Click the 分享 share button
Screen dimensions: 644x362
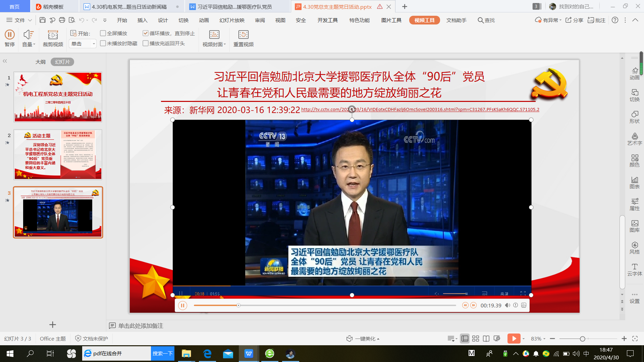coord(574,20)
